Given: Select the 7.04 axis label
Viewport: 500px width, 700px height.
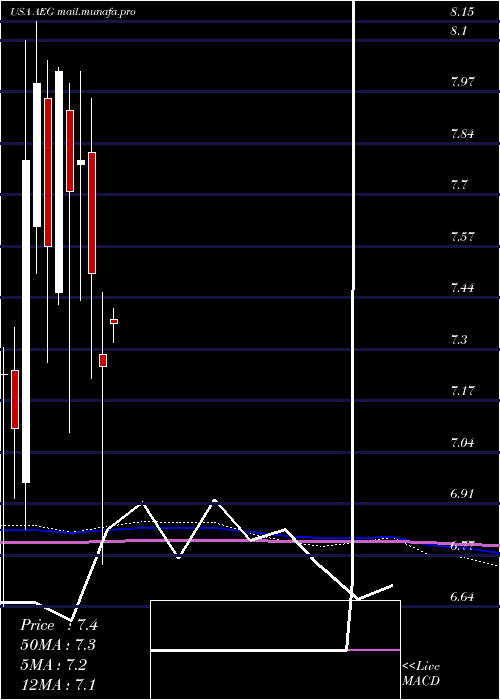Looking at the screenshot, I should [462, 442].
